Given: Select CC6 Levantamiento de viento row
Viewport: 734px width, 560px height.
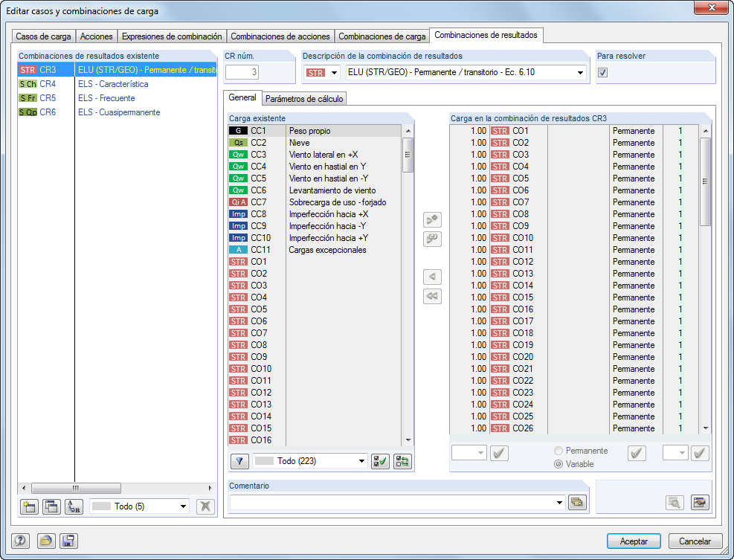Looking at the screenshot, I should 315,190.
